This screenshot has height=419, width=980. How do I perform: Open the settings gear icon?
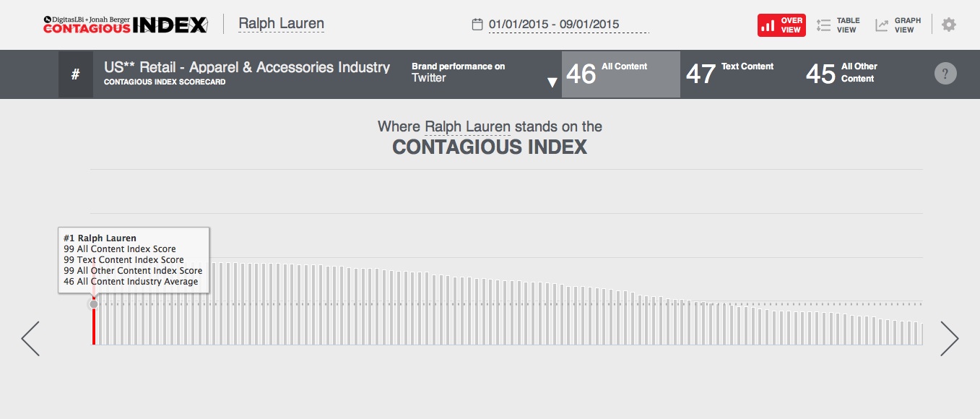[949, 25]
